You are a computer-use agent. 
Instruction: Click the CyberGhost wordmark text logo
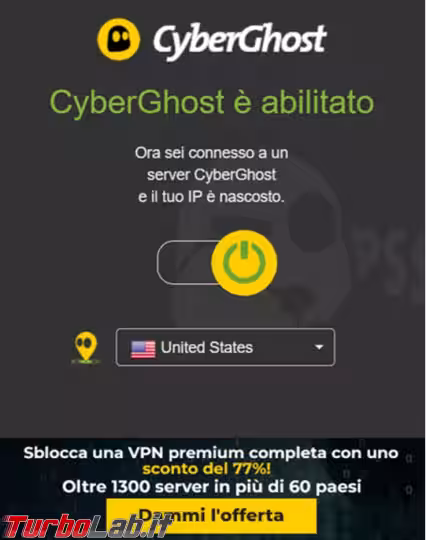(x=240, y=41)
